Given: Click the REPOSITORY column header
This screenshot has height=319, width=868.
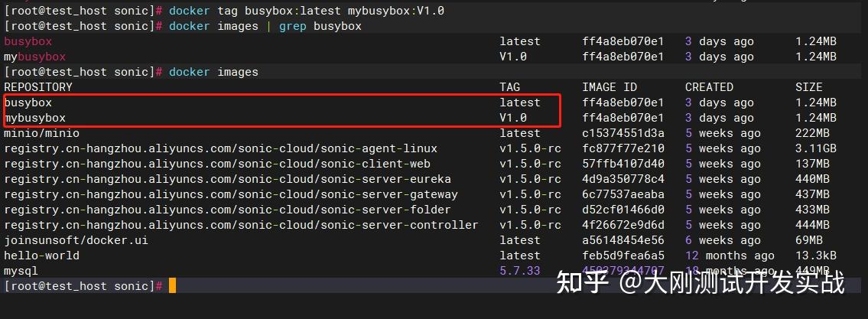Looking at the screenshot, I should [38, 87].
